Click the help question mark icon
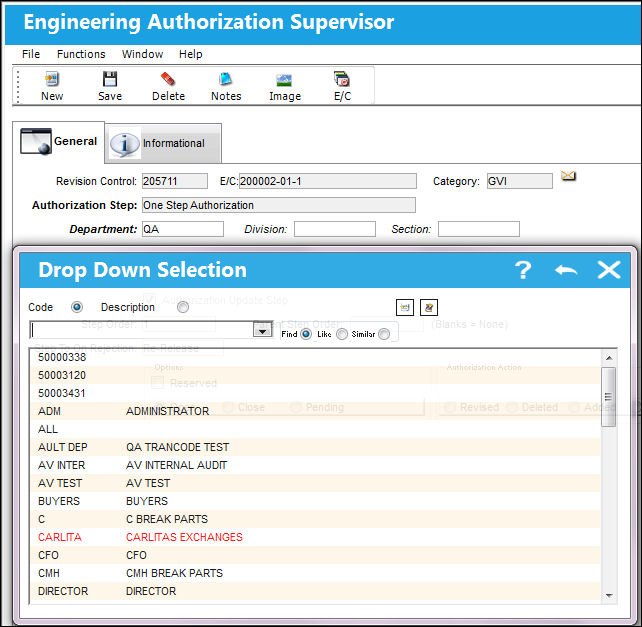The height and width of the screenshot is (627, 642). (x=523, y=270)
